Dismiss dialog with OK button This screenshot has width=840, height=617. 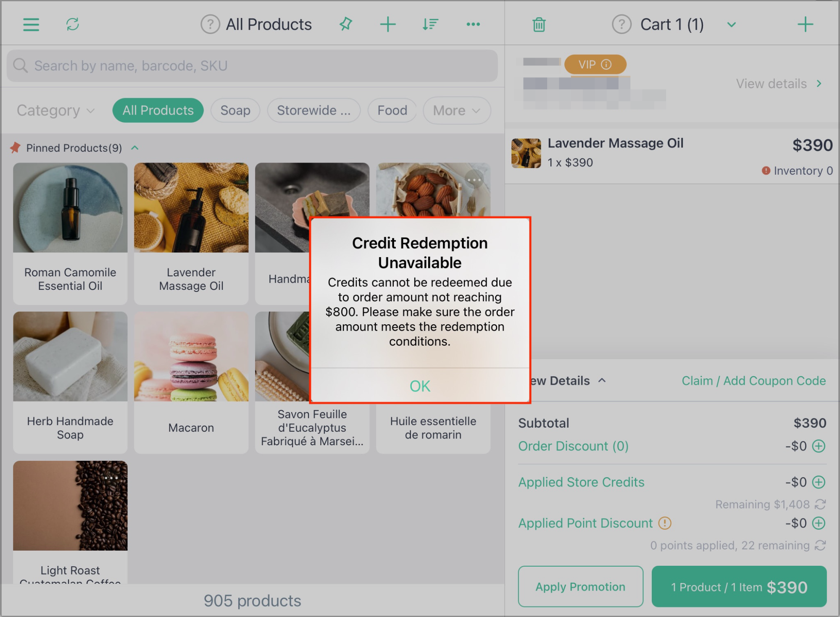coord(420,386)
